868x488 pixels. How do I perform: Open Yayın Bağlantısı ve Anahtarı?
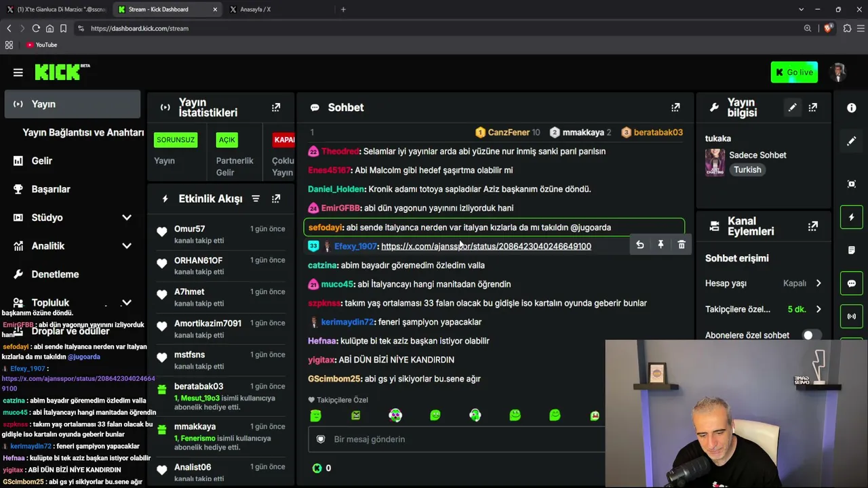pos(83,133)
